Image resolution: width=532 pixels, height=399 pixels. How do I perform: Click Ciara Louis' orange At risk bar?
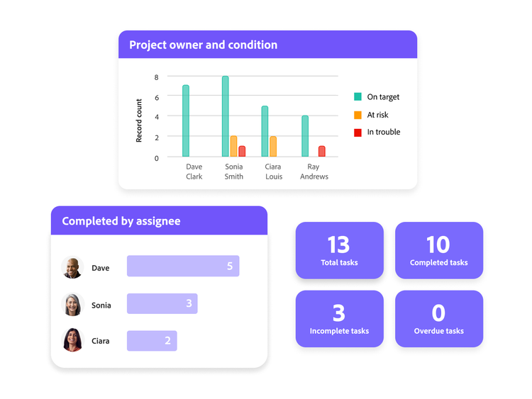point(273,147)
